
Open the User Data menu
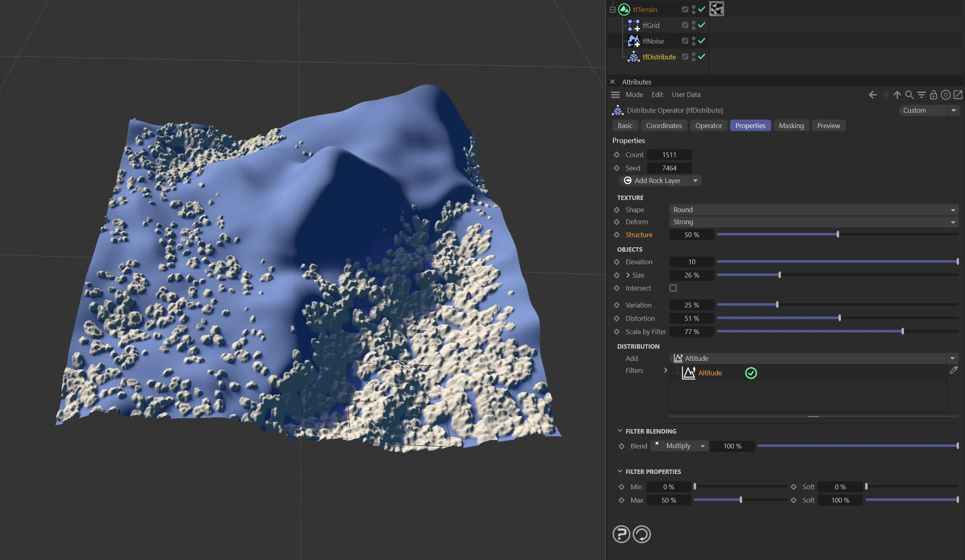[x=686, y=95]
